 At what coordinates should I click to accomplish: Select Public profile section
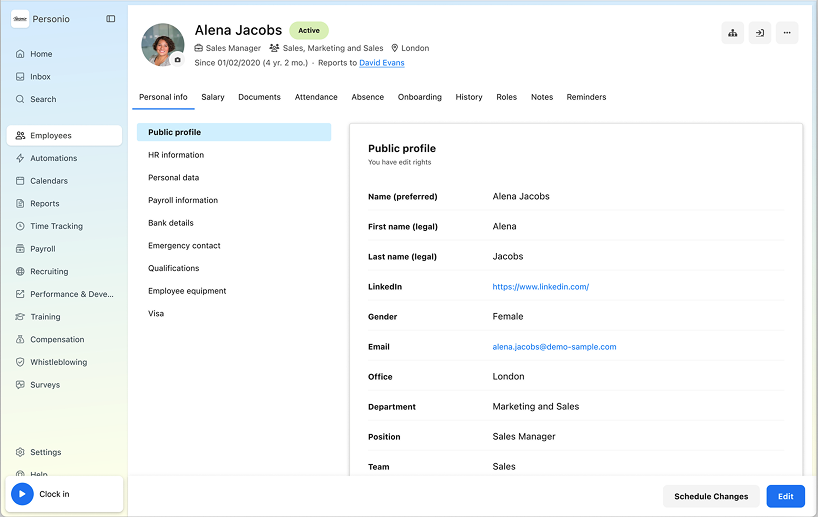(234, 132)
